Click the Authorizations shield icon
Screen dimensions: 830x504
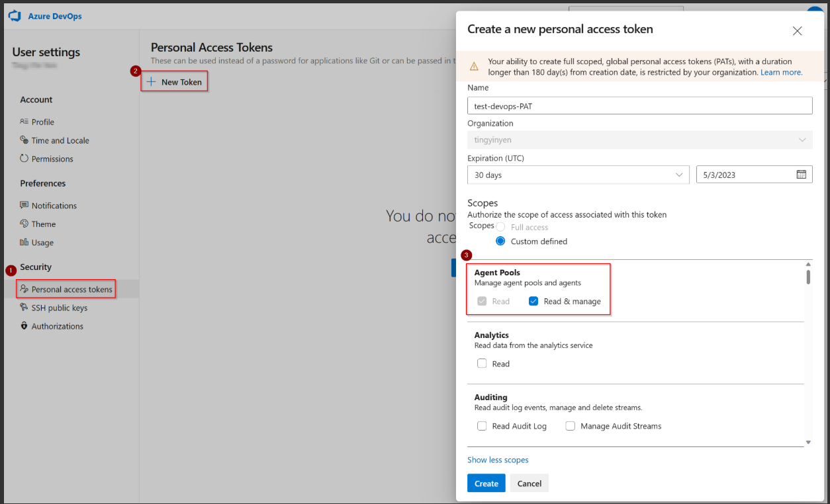[x=24, y=326]
